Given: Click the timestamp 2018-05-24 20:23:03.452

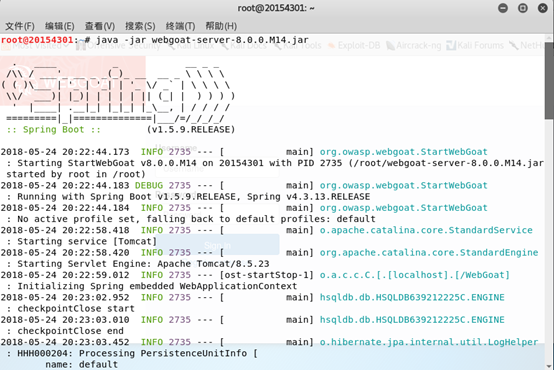Looking at the screenshot, I should [x=65, y=342].
